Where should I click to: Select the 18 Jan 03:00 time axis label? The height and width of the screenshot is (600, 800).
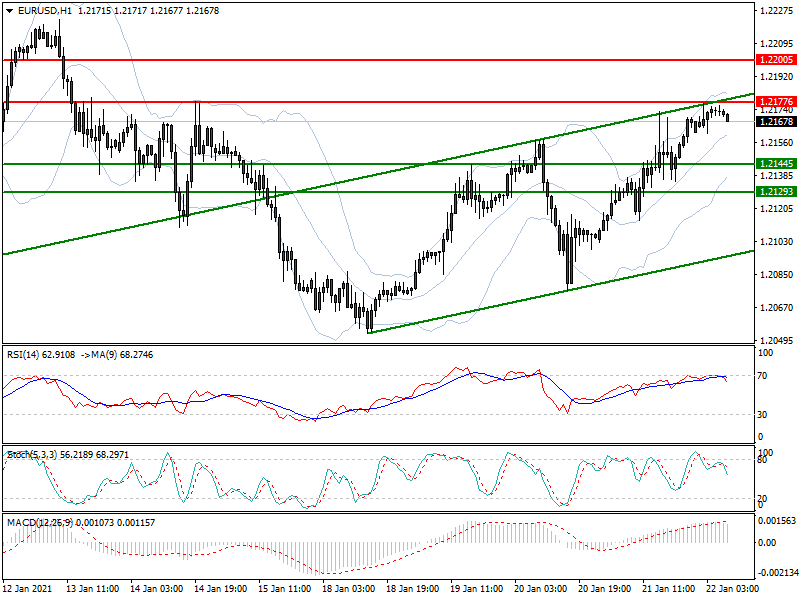tap(348, 588)
